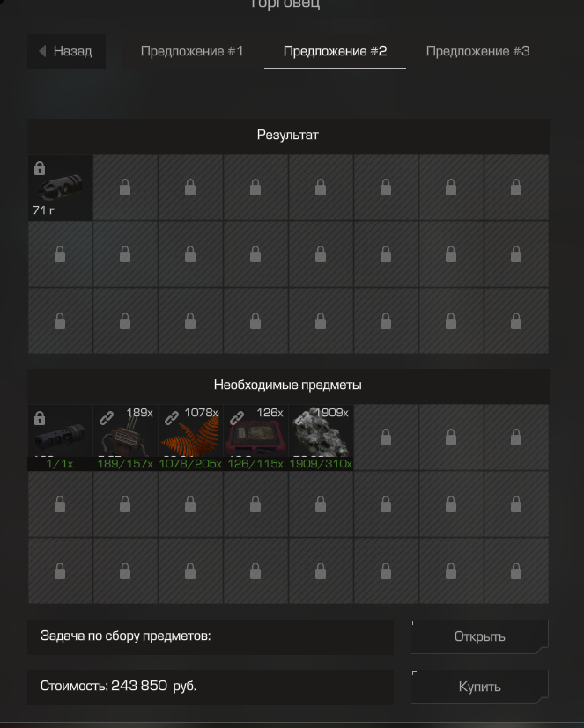Click the muzzle brake result item weighing 71 г

[61, 188]
